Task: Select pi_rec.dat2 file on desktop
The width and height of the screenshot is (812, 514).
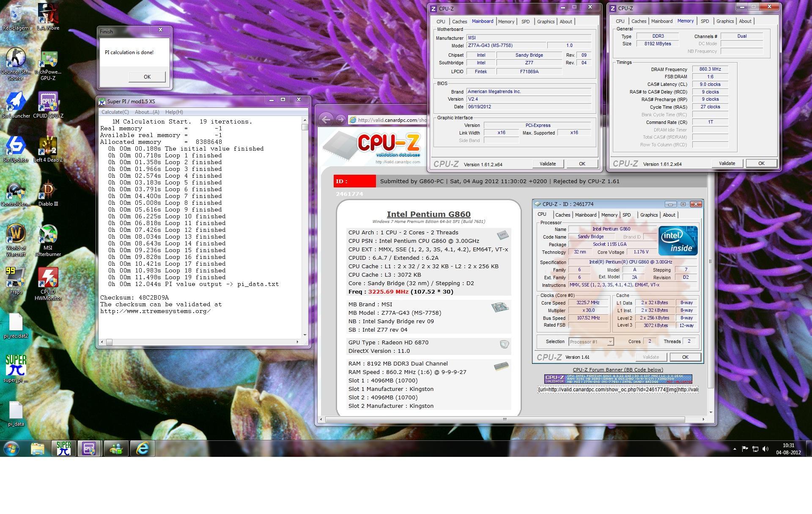Action: [x=16, y=326]
